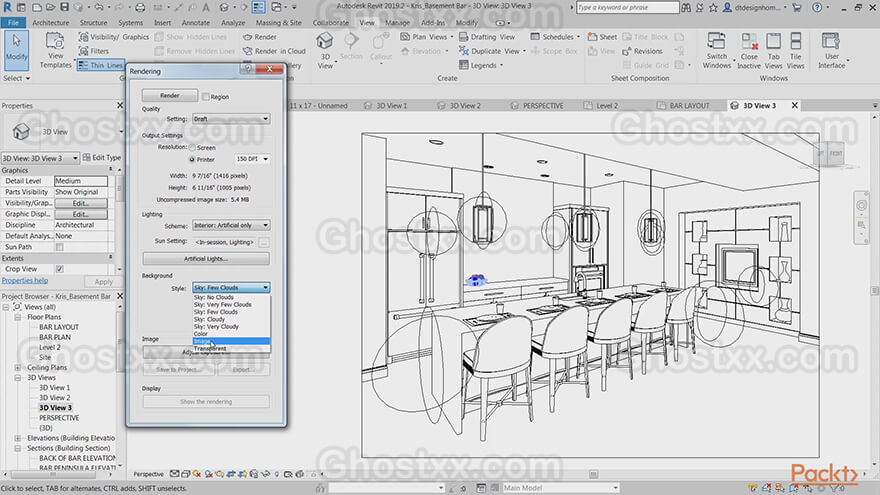Open Properties help link

tap(25, 281)
